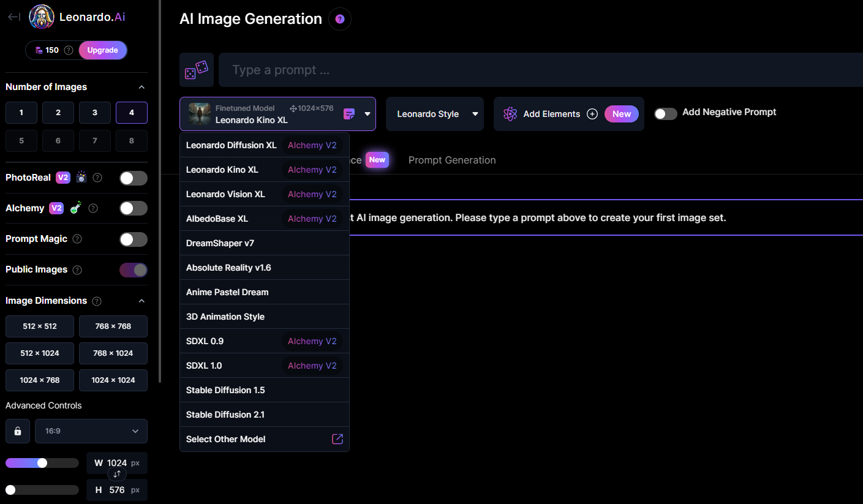This screenshot has height=504, width=863.
Task: Click the dice random prompt icon
Action: pos(197,70)
